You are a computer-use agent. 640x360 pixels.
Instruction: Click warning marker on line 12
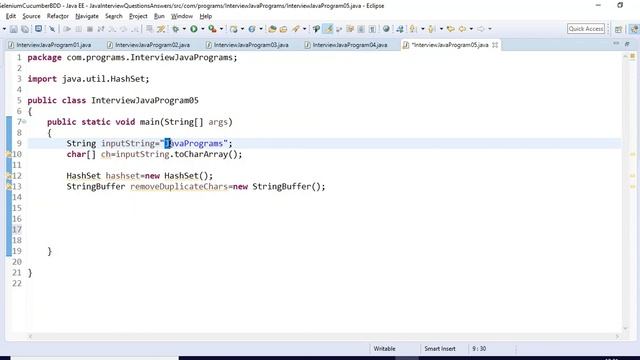point(9,176)
